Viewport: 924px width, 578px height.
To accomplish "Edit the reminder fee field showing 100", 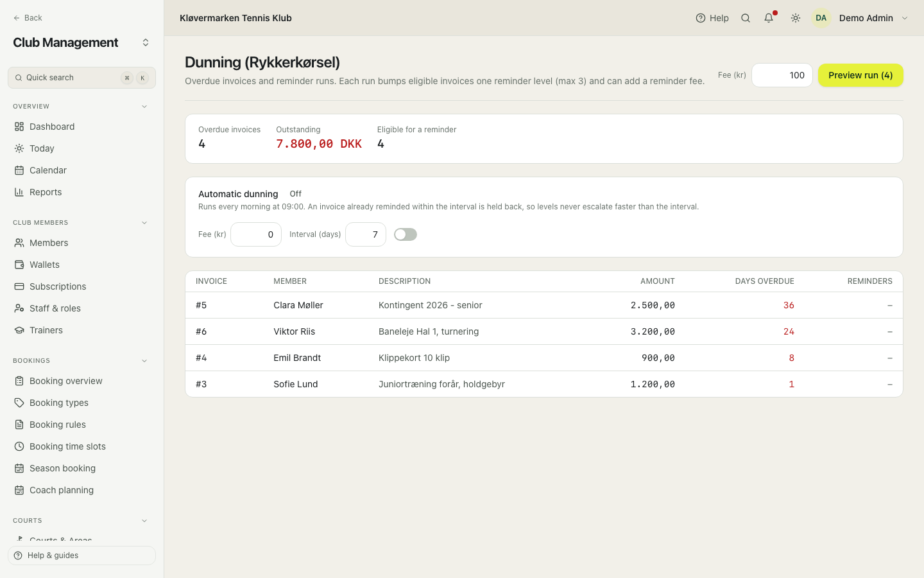I will [x=782, y=75].
